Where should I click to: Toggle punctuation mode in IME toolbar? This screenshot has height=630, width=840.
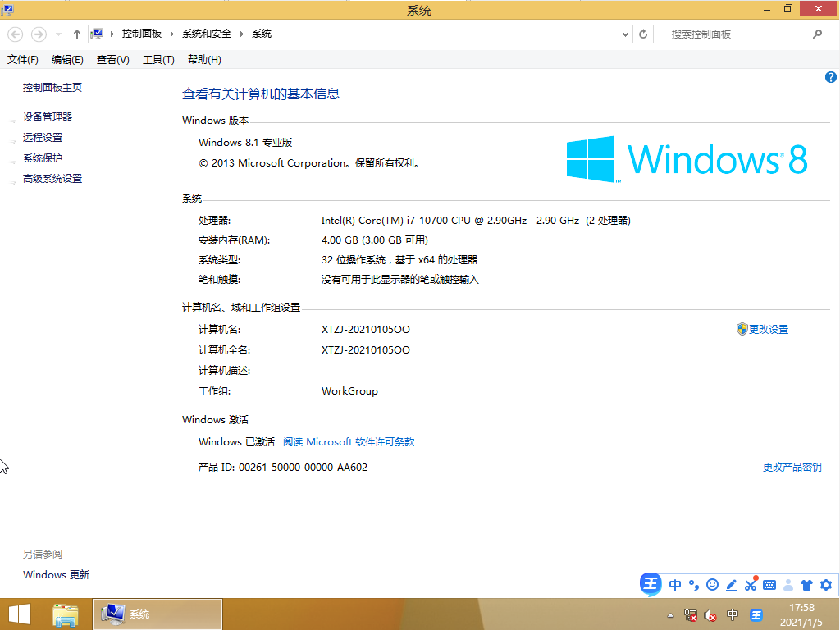click(693, 585)
